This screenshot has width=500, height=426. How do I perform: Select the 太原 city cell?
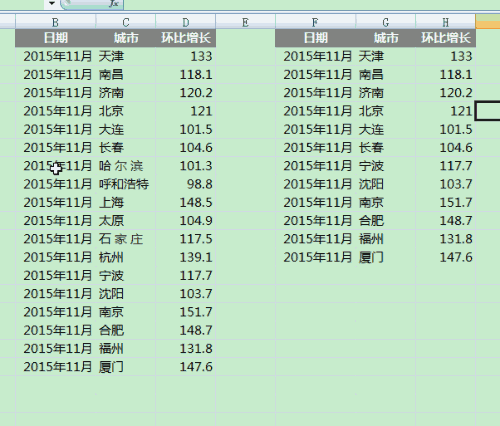126,221
